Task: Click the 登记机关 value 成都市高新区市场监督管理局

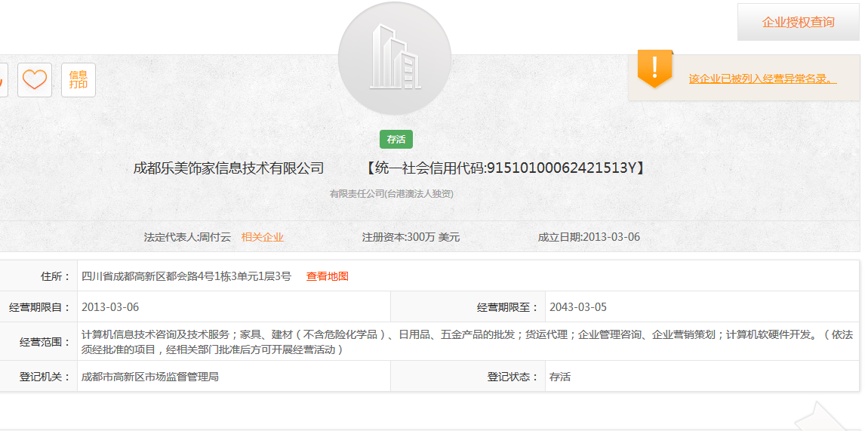Action: coord(150,376)
